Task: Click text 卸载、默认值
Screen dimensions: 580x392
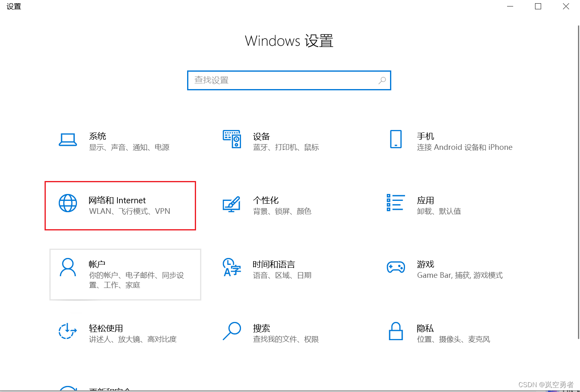Action: tap(439, 211)
